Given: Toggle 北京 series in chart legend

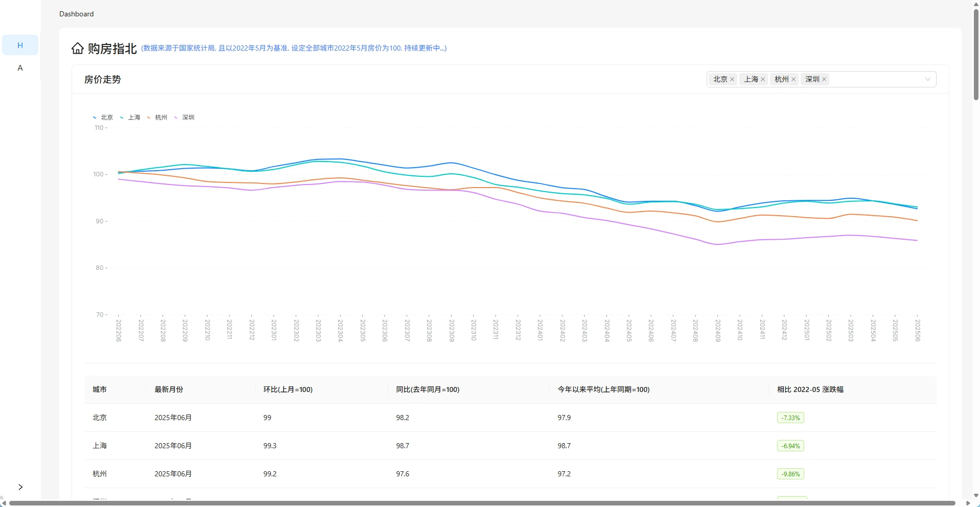Looking at the screenshot, I should [x=103, y=118].
